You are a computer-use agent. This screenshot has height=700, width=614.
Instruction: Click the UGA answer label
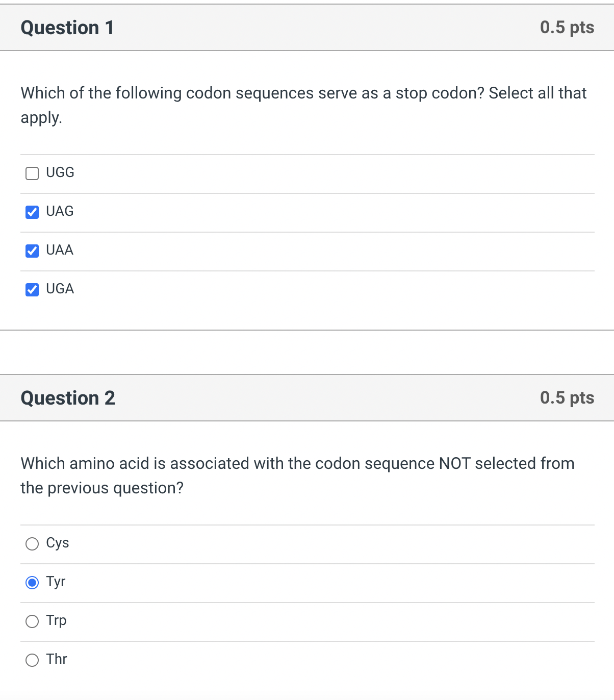[60, 289]
